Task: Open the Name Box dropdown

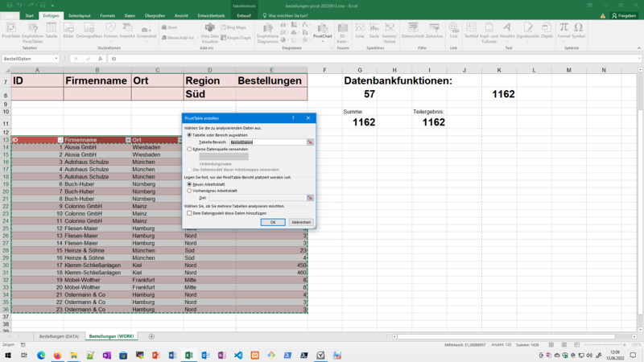Action: click(x=56, y=59)
